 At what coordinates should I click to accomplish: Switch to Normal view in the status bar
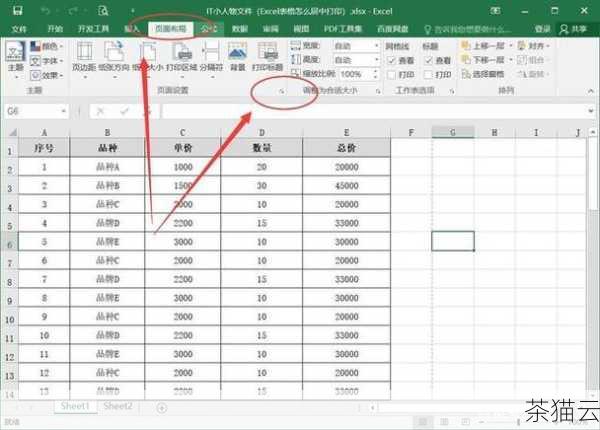click(422, 422)
